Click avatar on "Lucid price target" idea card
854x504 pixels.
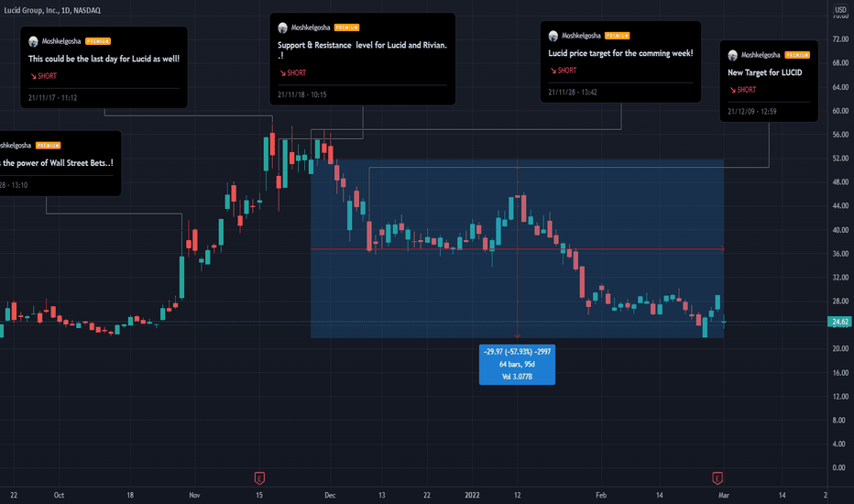pos(553,36)
